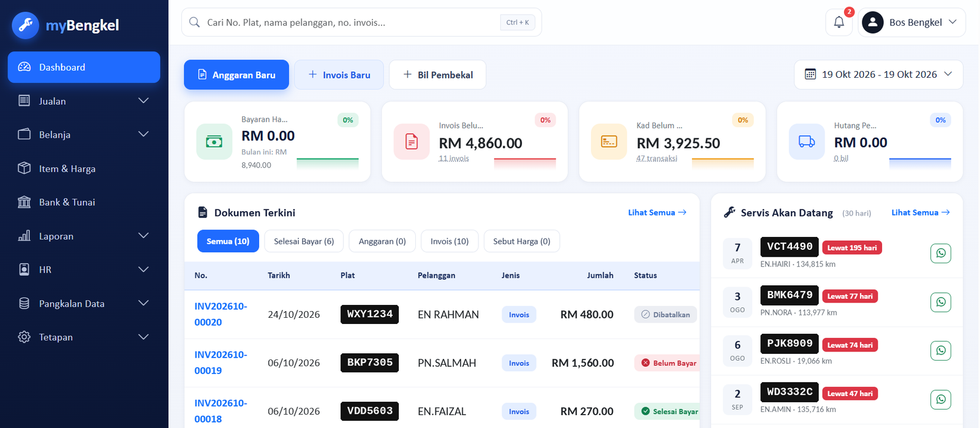Expand the Jualan sidebar menu
This screenshot has height=428, width=980.
pyautogui.click(x=84, y=101)
